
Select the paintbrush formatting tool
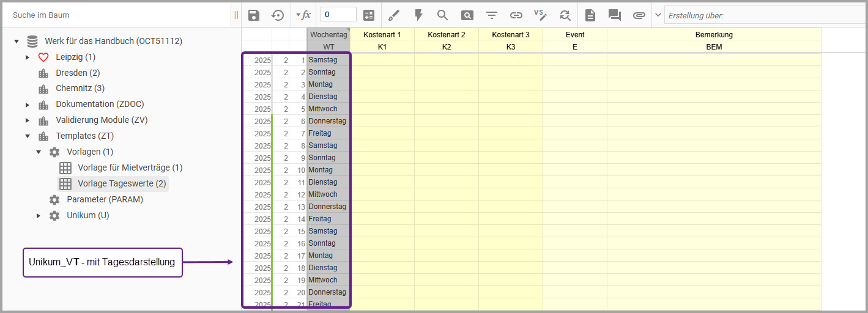point(394,15)
